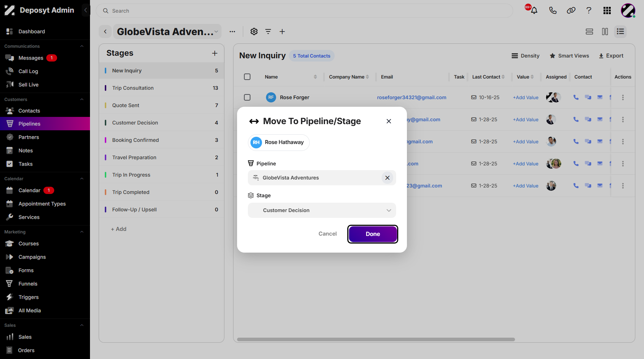Check the Rose Forger row checkbox
The width and height of the screenshot is (644, 359).
point(247,97)
